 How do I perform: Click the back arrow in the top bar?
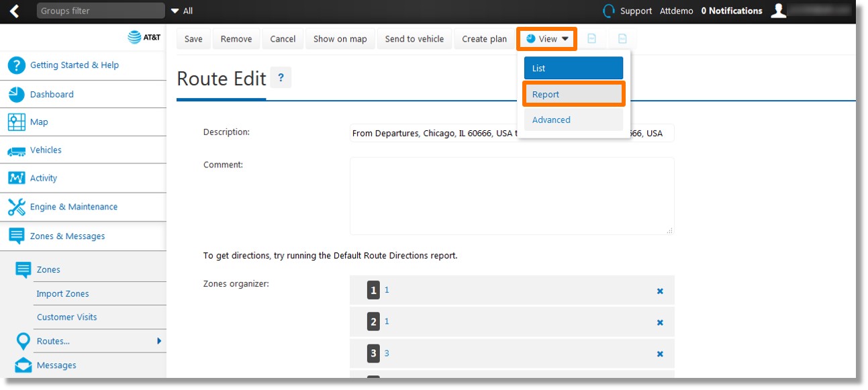(14, 11)
